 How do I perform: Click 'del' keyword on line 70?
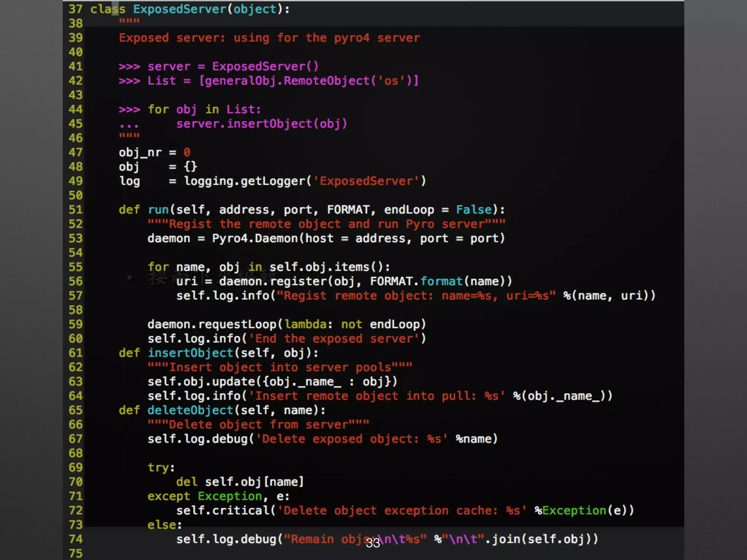(x=186, y=482)
